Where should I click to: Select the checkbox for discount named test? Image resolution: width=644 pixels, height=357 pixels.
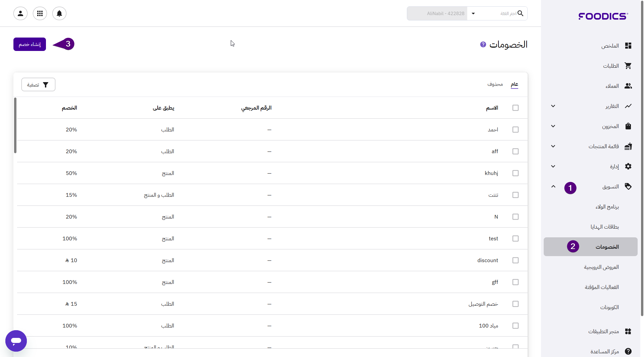pos(516,239)
